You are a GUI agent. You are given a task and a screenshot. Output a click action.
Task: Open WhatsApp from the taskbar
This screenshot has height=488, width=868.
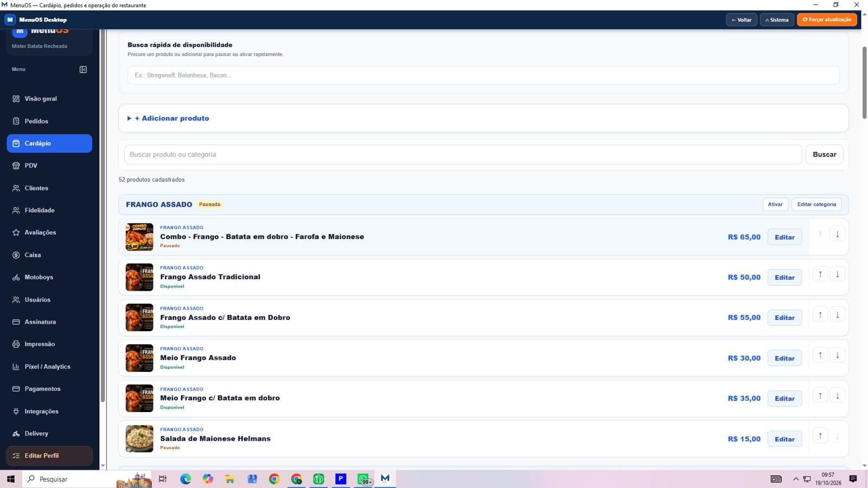(363, 479)
